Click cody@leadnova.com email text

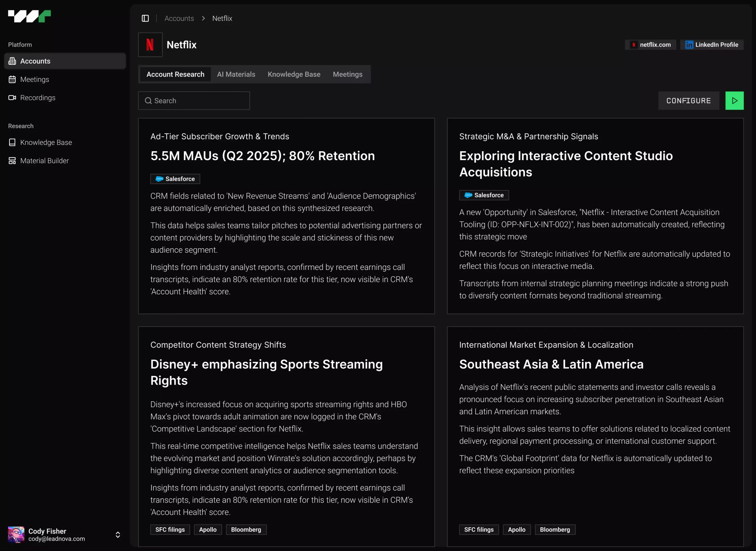point(57,539)
